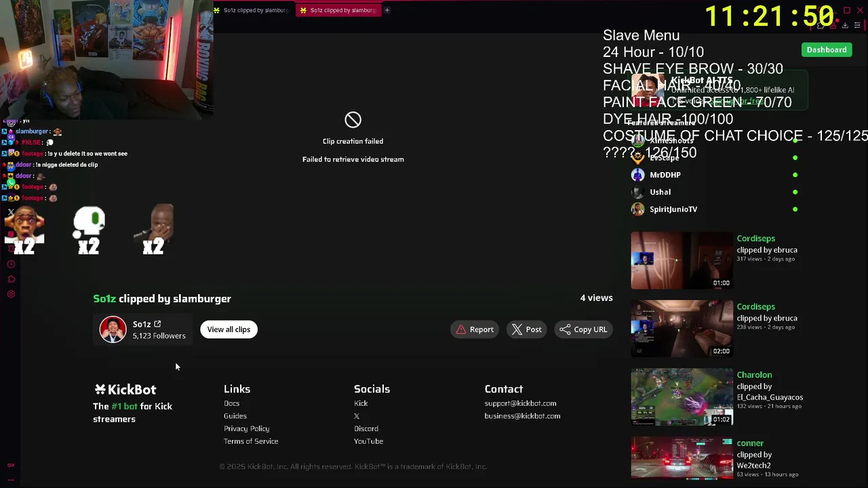Click the green Dashboard button
This screenshot has height=488, width=868.
tap(827, 49)
